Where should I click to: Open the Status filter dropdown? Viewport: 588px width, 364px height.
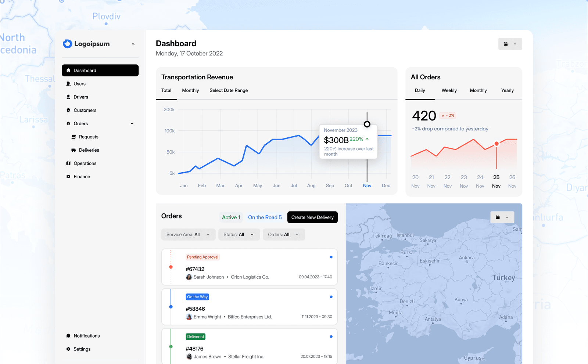coord(239,234)
